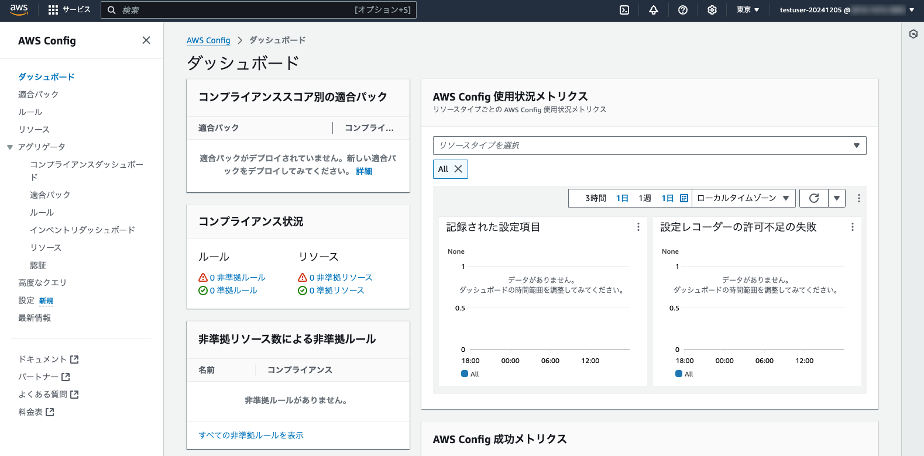This screenshot has height=456, width=924.
Task: Open 最新情報 in sidebar
Action: tap(34, 318)
